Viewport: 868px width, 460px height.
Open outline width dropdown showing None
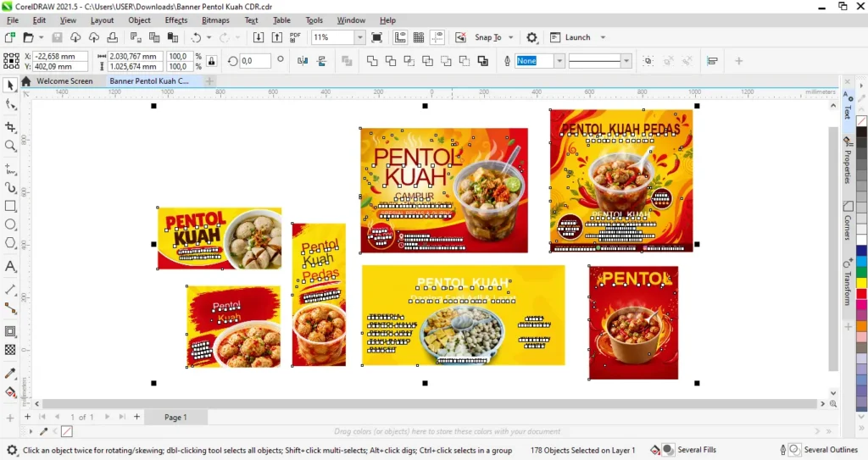tap(559, 61)
